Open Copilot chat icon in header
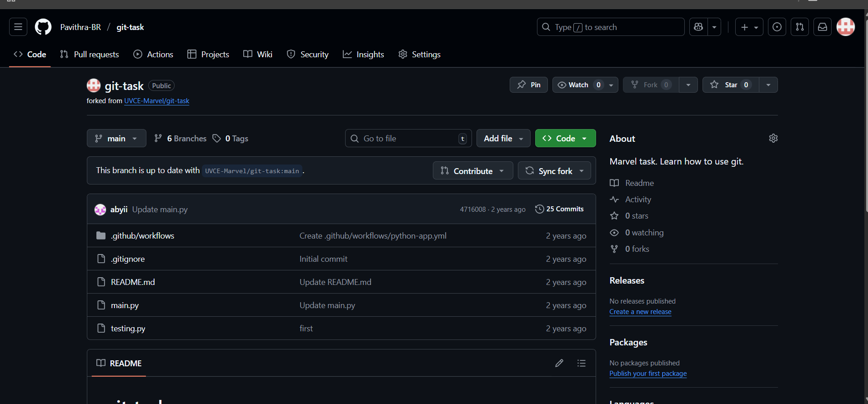Viewport: 868px width, 404px height. [698, 27]
